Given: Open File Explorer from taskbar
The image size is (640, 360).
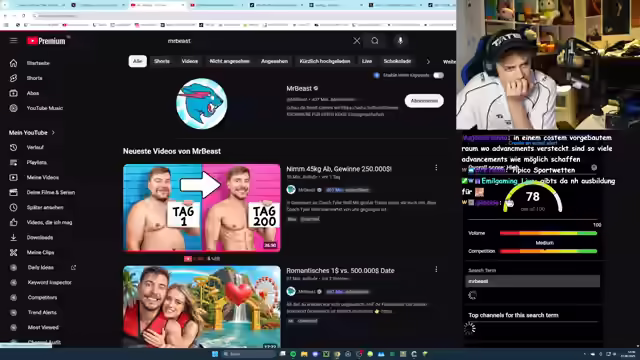Looking at the screenshot, I should 304,354.
